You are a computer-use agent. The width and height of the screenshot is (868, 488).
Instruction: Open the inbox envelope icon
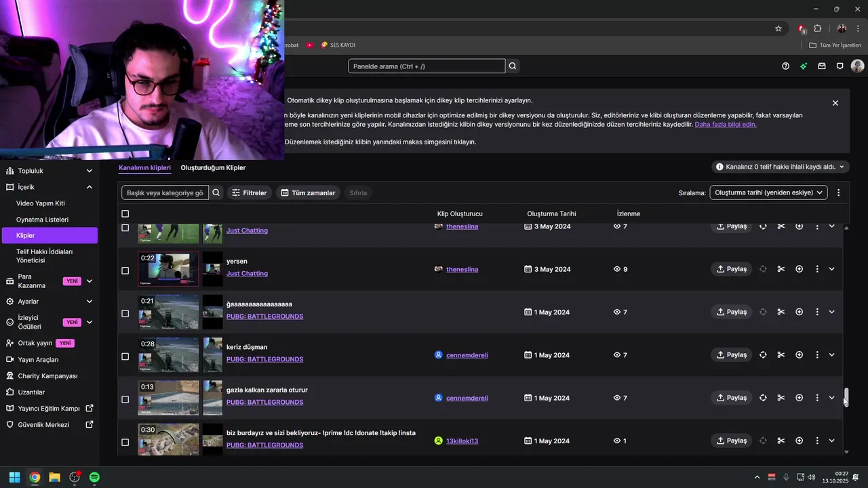coord(822,66)
